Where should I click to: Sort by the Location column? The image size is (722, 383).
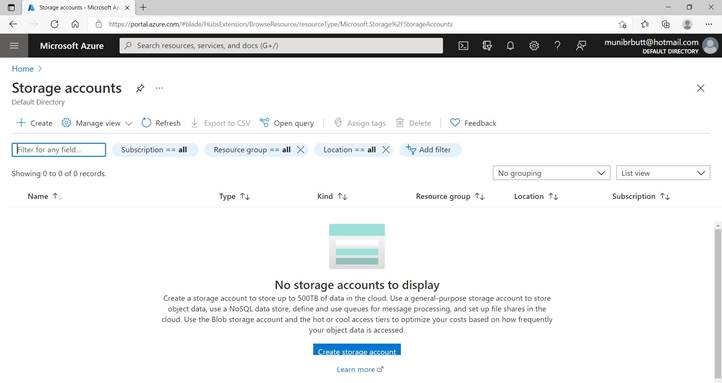536,196
